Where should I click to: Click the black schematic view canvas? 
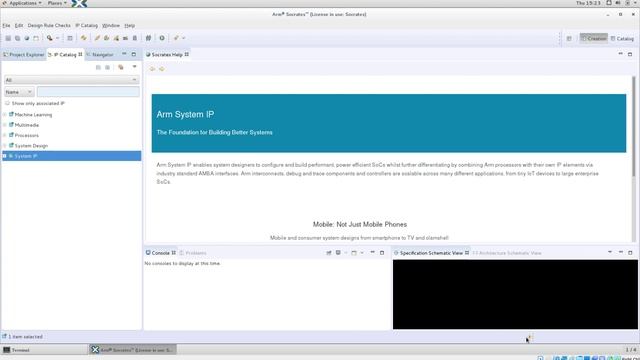point(515,294)
